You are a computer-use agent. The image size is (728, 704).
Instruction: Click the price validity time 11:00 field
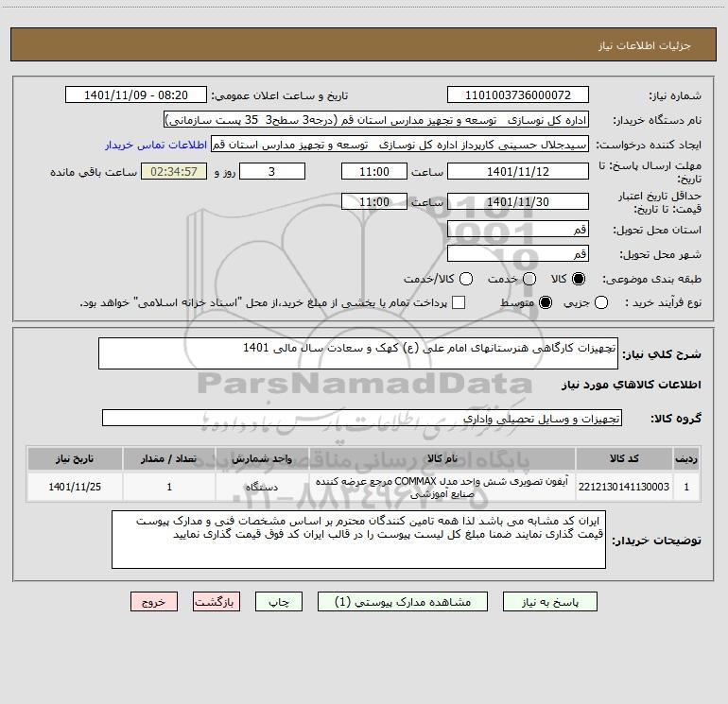click(x=374, y=202)
